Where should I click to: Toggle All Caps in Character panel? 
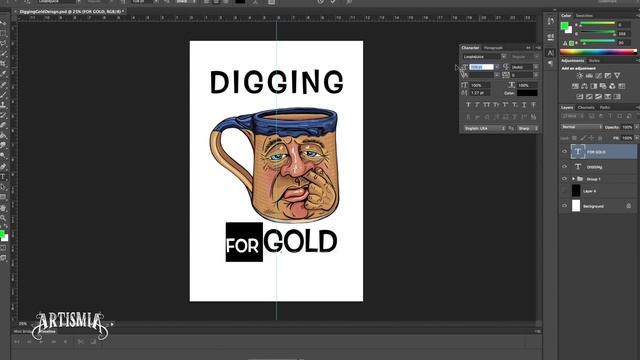pyautogui.click(x=487, y=105)
